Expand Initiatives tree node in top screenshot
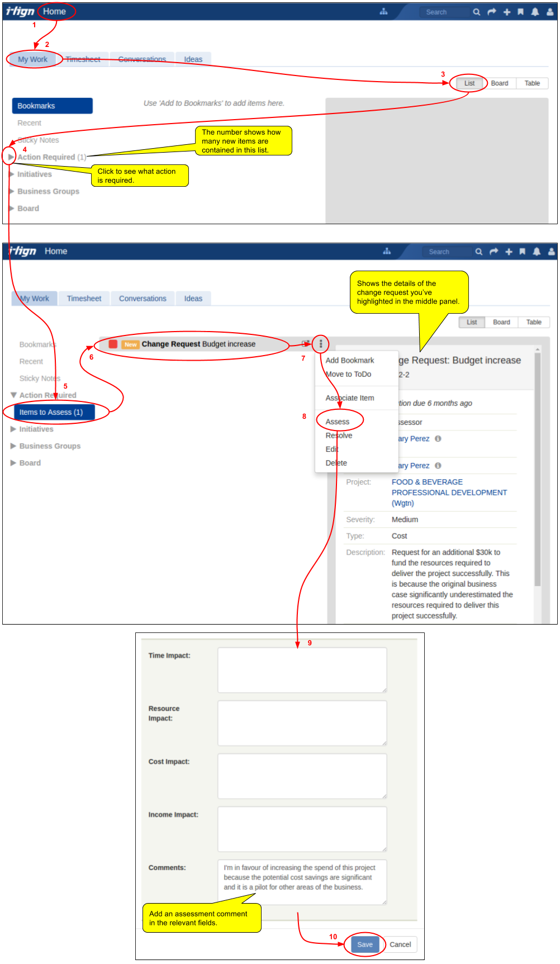560x964 pixels. [12, 174]
